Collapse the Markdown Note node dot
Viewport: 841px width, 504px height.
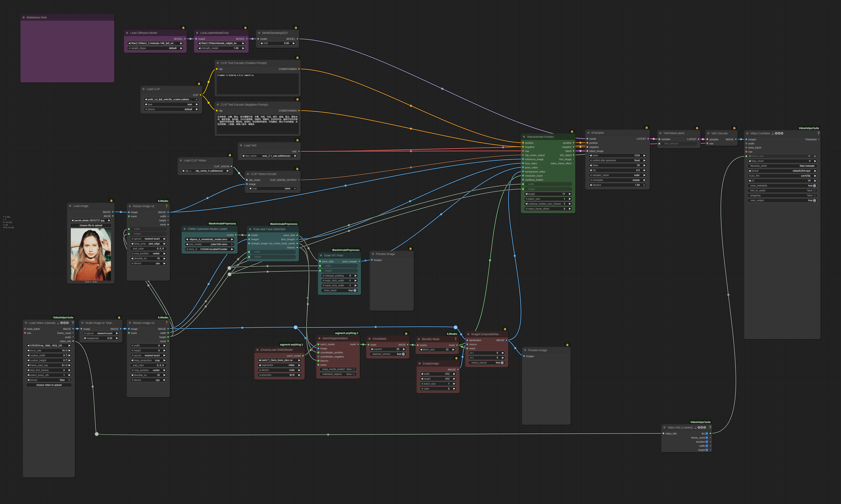(x=23, y=17)
